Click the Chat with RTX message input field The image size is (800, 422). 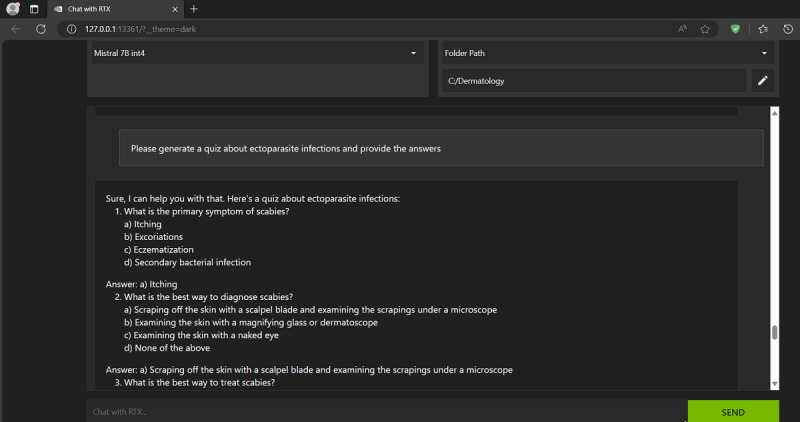385,411
